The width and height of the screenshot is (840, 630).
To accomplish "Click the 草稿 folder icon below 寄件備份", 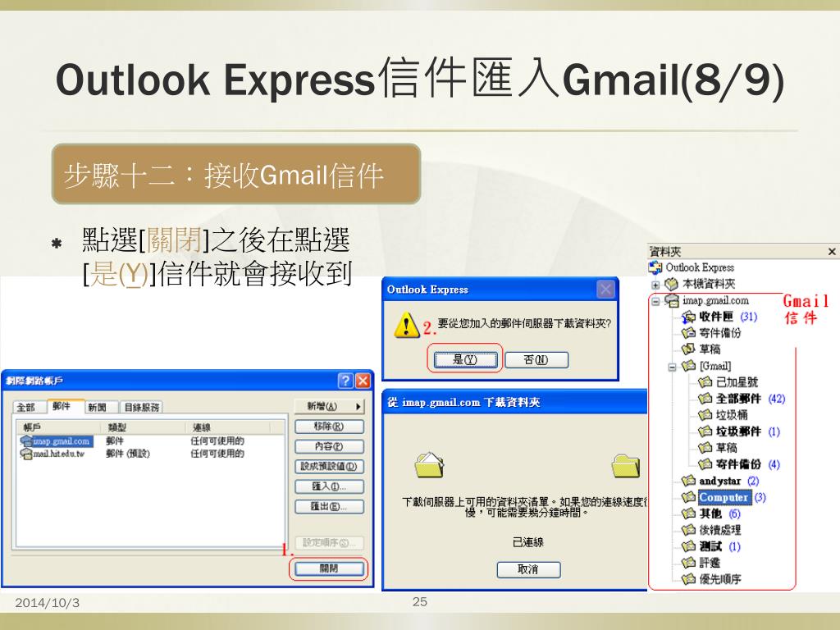I will pyautogui.click(x=688, y=349).
